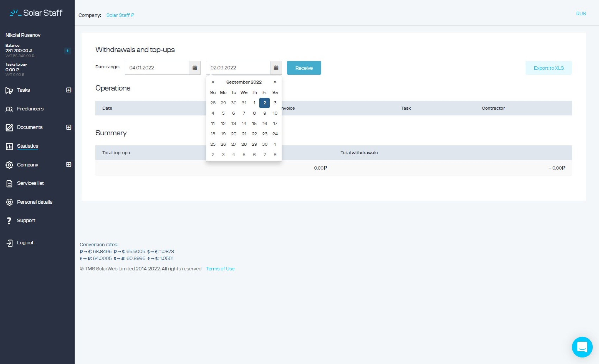Expand the Company submenu plus button
Image resolution: width=599 pixels, height=364 pixels.
point(68,165)
